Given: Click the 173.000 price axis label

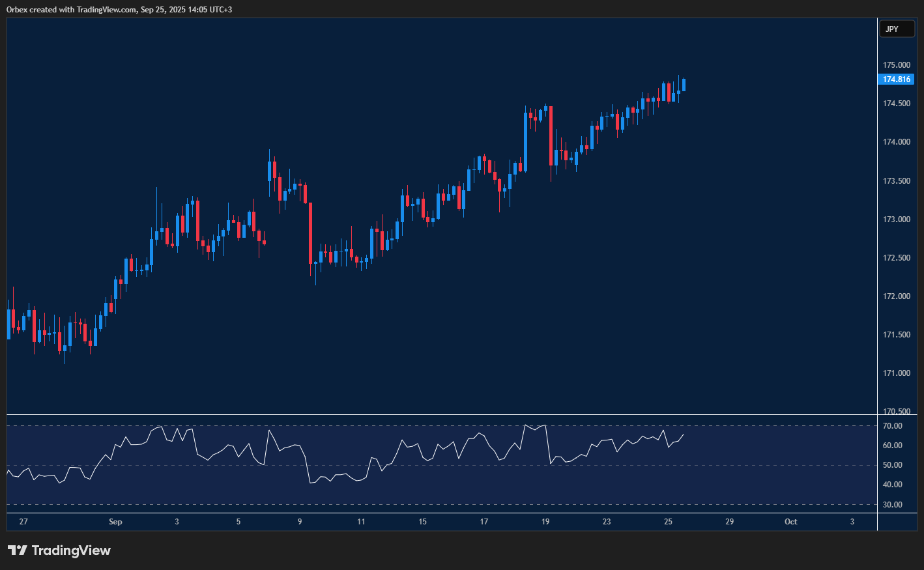Looking at the screenshot, I should pyautogui.click(x=896, y=220).
